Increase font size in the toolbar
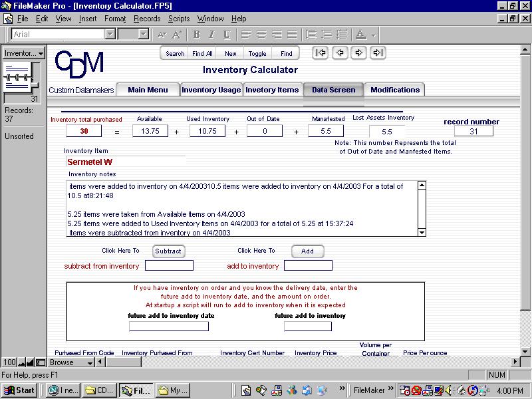This screenshot has height=399, width=532. [x=177, y=35]
